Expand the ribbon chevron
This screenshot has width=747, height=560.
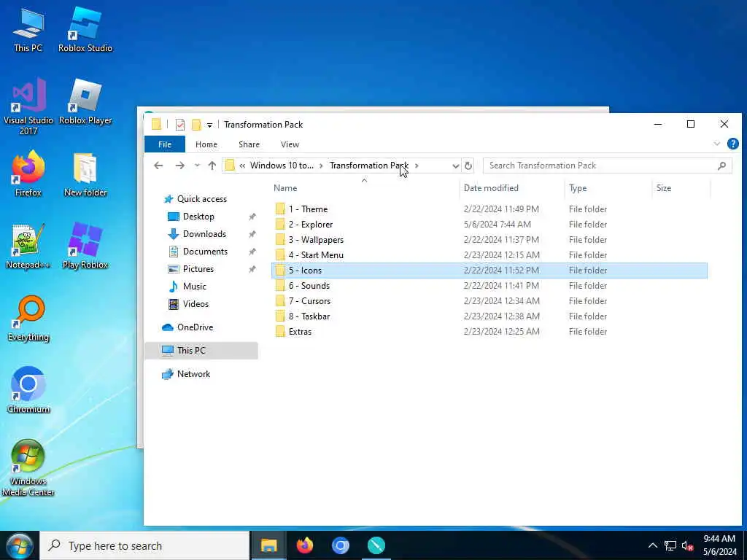(716, 144)
